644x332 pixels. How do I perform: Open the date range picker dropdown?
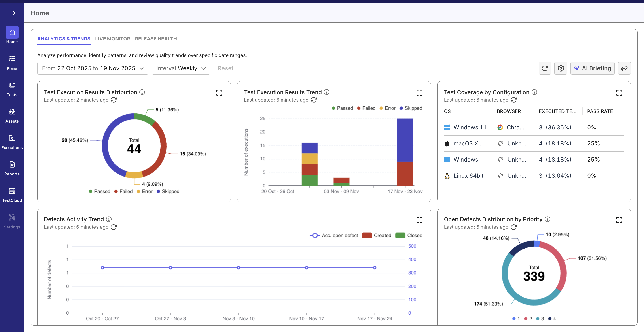coord(93,68)
